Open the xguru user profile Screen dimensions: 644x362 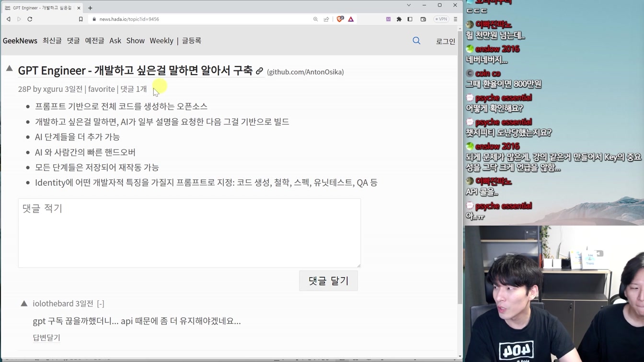pos(53,89)
